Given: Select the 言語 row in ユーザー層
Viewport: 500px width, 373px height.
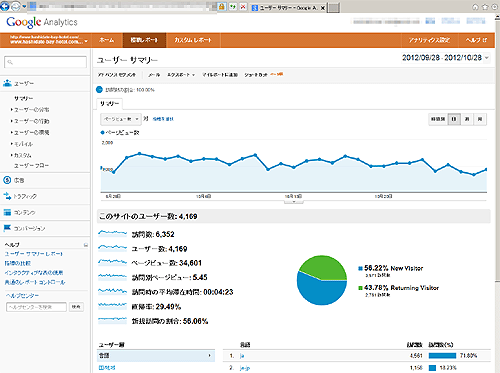Looking at the screenshot, I should coord(156,356).
